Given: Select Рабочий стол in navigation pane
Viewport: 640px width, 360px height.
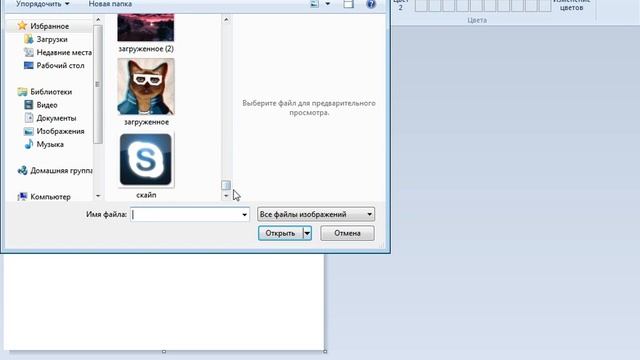Looking at the screenshot, I should (x=54, y=65).
